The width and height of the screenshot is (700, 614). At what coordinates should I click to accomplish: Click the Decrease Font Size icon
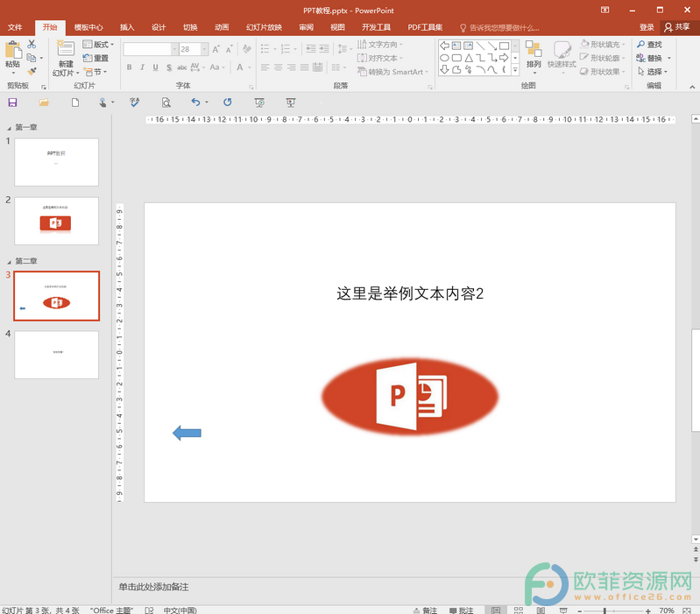(x=229, y=49)
